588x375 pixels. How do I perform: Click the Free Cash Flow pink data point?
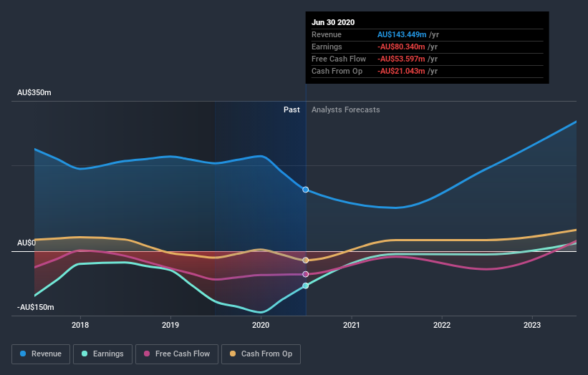(x=306, y=274)
